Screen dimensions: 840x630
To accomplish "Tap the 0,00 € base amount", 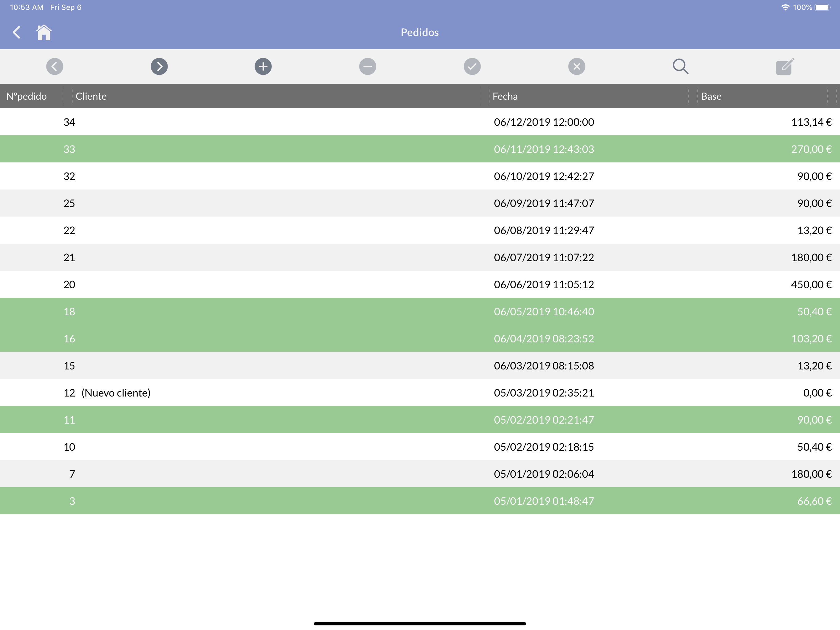I will point(818,393).
